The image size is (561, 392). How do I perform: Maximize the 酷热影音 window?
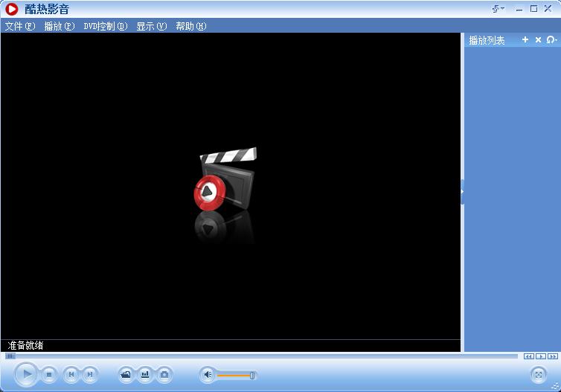(x=533, y=9)
